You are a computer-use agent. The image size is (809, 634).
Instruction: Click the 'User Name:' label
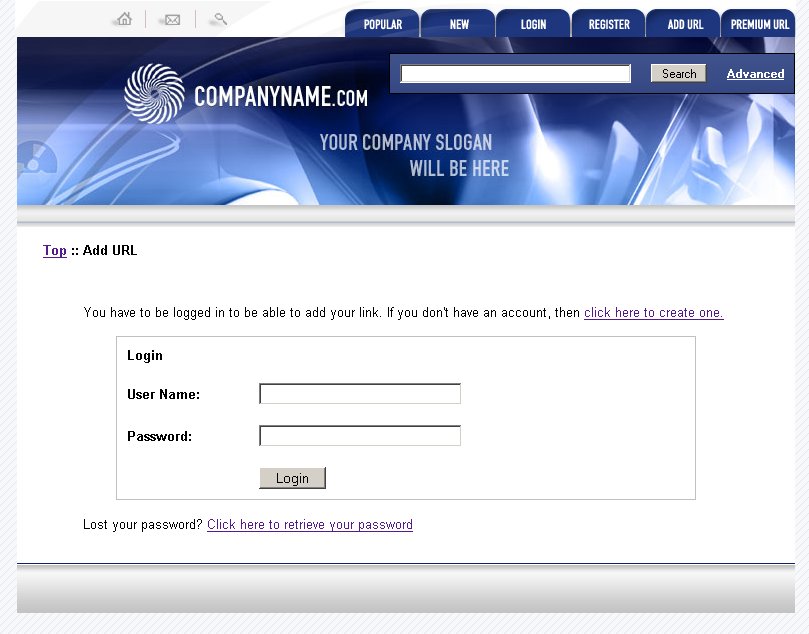164,395
